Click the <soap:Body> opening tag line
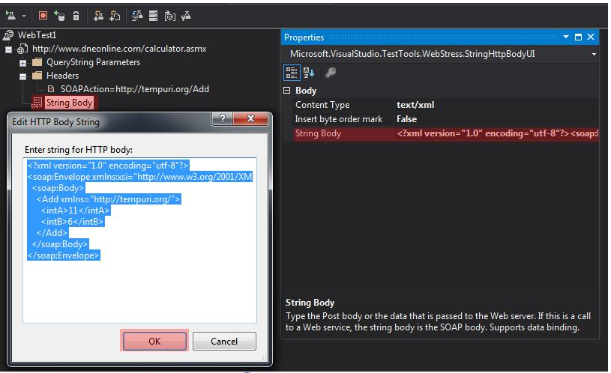Viewport: 611px width, 373px height. (x=58, y=188)
